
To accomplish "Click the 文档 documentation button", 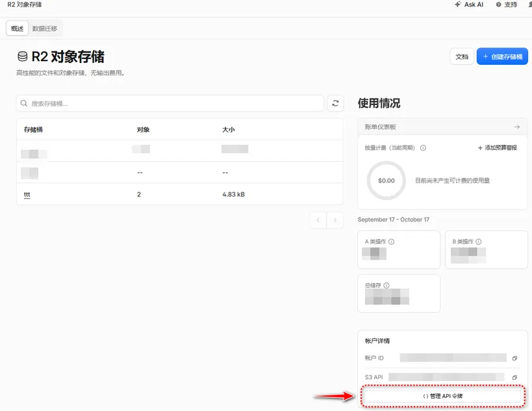I will pos(462,56).
